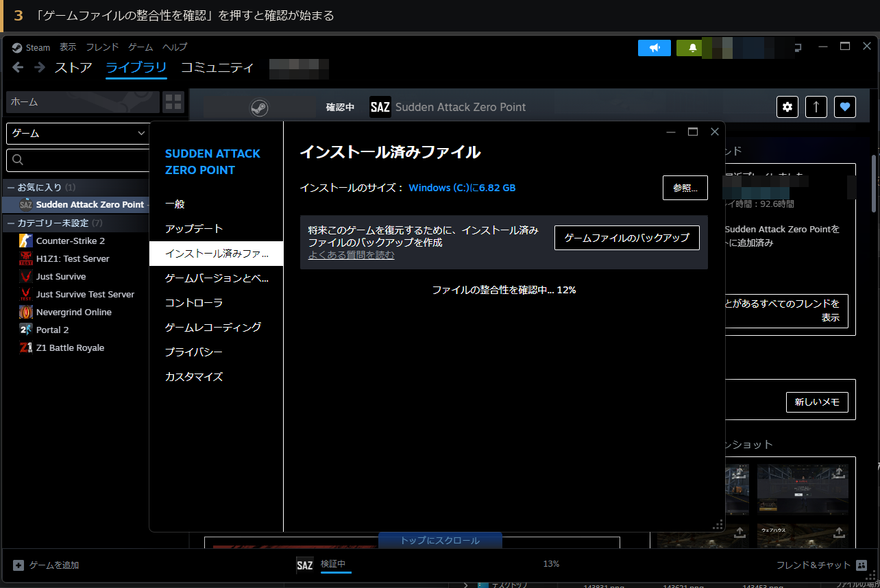Click the SAZ icon in the bottom download bar
Screen dimensions: 880x588
pos(305,565)
